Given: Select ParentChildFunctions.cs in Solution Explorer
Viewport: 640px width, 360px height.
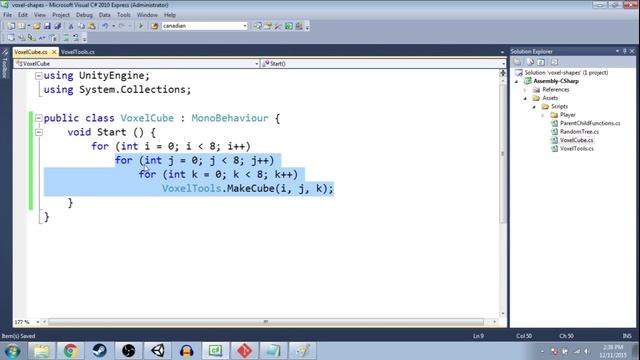Looking at the screenshot, I should coord(590,123).
